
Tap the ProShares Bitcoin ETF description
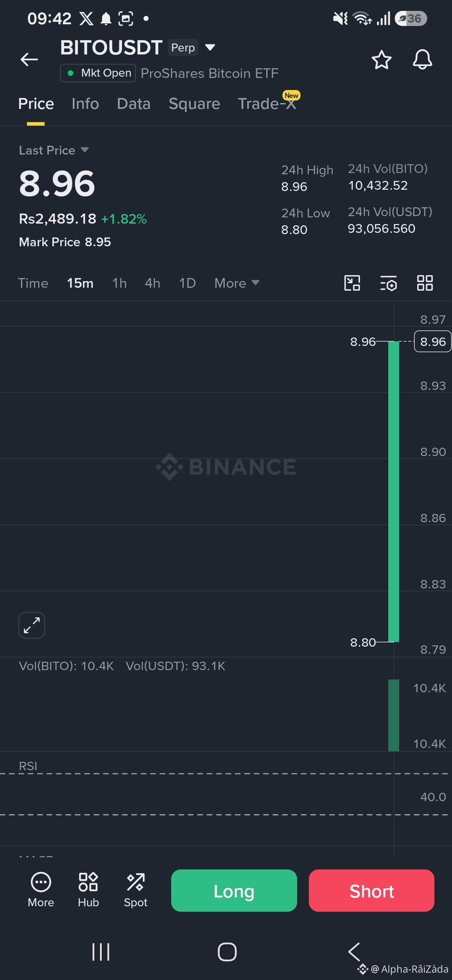[x=210, y=73]
